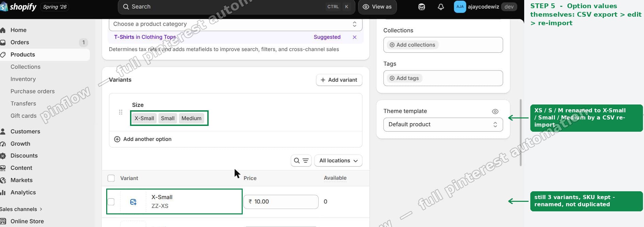The image size is (644, 227).
Task: Open the sidekick assistant icon
Action: tap(421, 7)
